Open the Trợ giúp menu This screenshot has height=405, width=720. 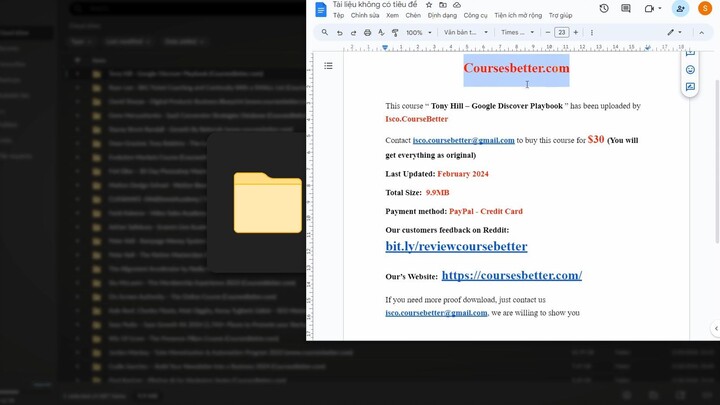coord(560,16)
